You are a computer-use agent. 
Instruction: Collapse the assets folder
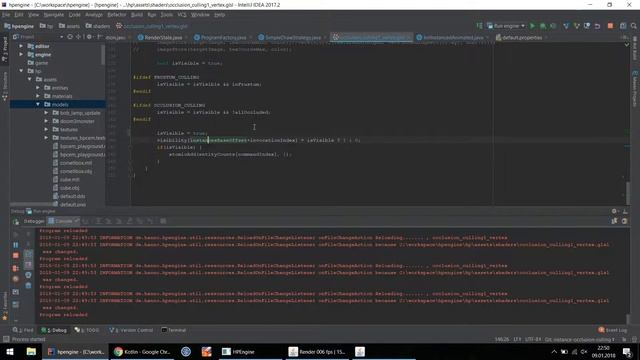pos(29,79)
